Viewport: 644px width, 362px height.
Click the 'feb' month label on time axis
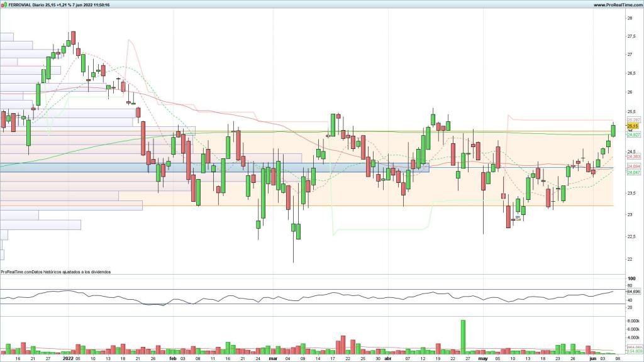coord(173,358)
